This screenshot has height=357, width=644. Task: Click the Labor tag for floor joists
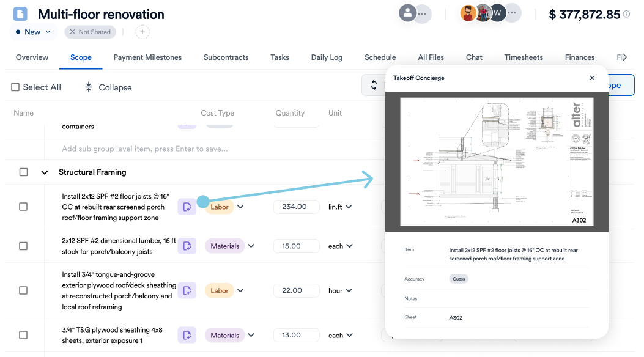220,207
